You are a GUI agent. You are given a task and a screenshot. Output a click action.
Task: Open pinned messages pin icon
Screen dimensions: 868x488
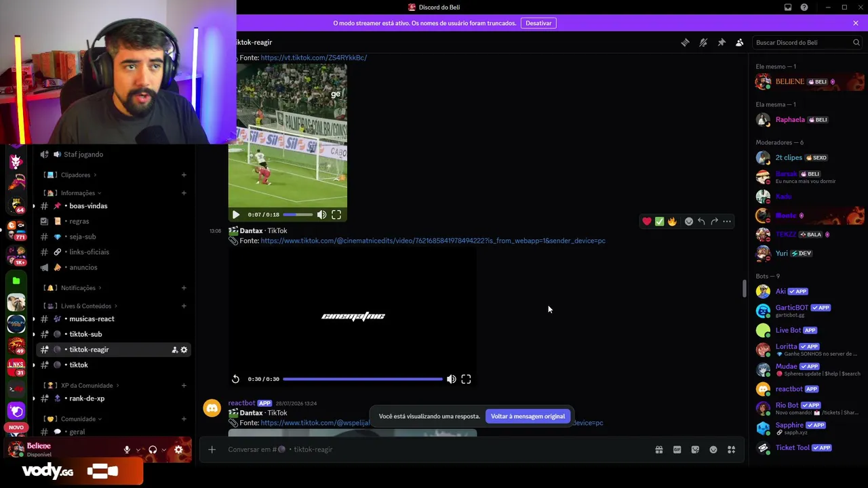722,43
